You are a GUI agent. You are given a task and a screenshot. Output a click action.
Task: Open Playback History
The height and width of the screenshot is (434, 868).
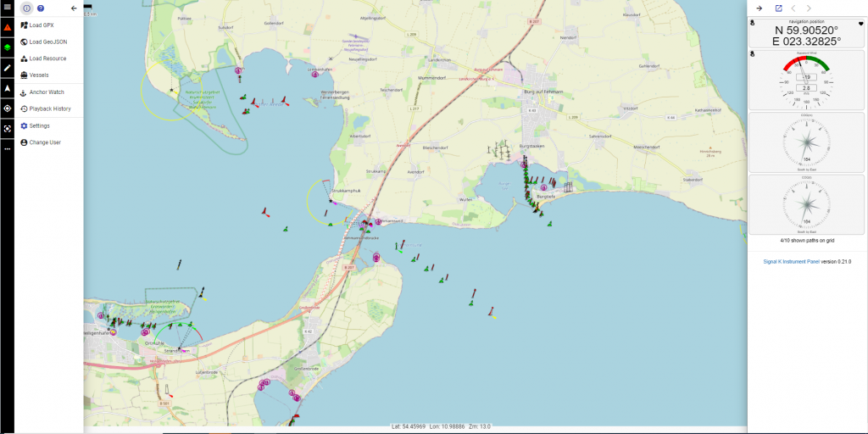point(49,108)
